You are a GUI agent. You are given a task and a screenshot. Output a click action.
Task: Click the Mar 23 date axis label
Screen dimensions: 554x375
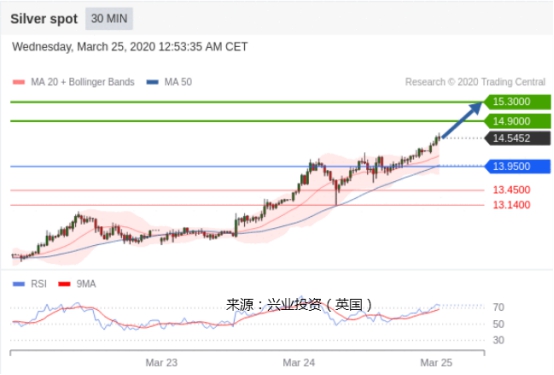click(161, 363)
